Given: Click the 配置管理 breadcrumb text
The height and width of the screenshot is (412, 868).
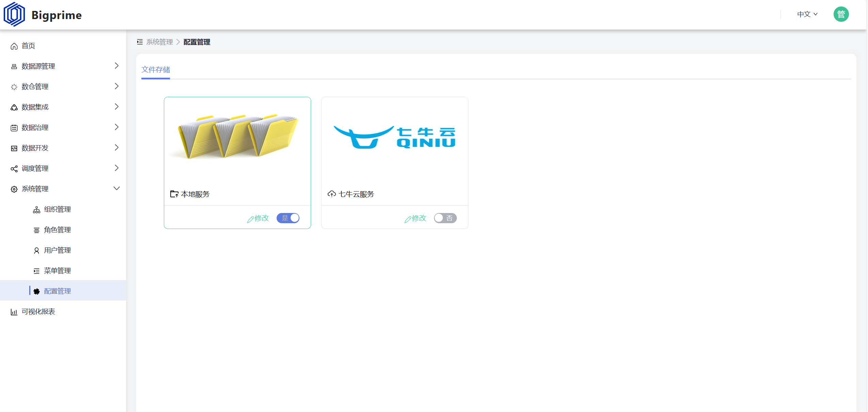Looking at the screenshot, I should [x=197, y=42].
